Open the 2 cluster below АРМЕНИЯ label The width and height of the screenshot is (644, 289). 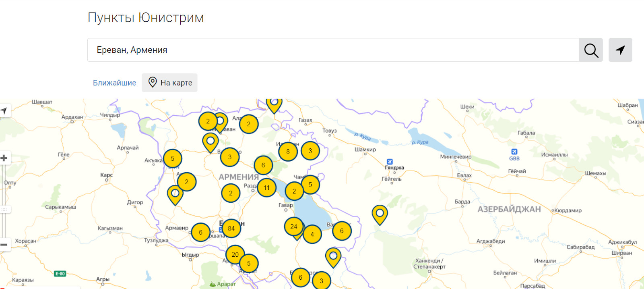click(231, 193)
